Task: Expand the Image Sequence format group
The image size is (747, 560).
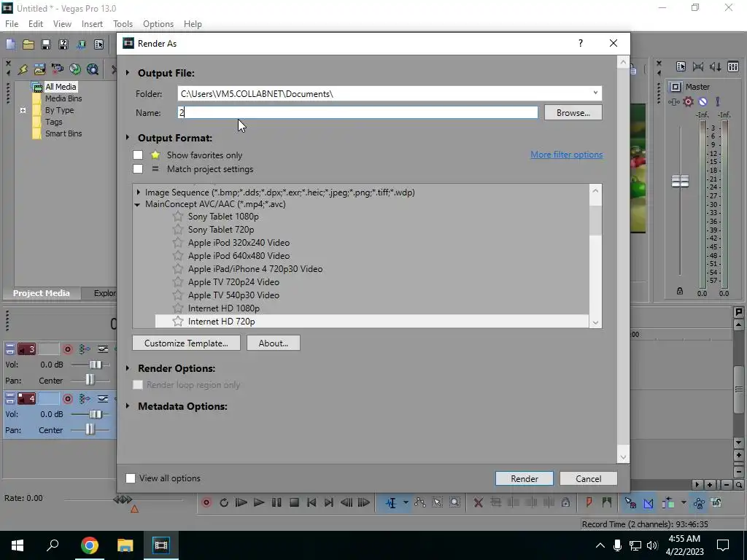Action: point(138,192)
